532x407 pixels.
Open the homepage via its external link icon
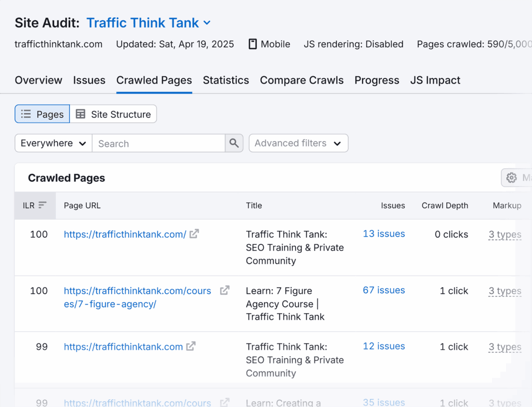pos(194,234)
